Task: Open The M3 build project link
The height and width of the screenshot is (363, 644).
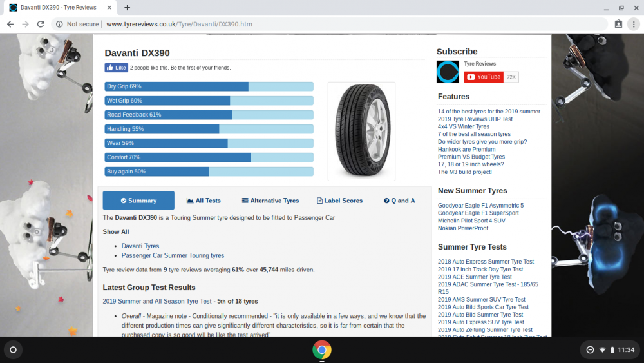Action: (x=464, y=172)
